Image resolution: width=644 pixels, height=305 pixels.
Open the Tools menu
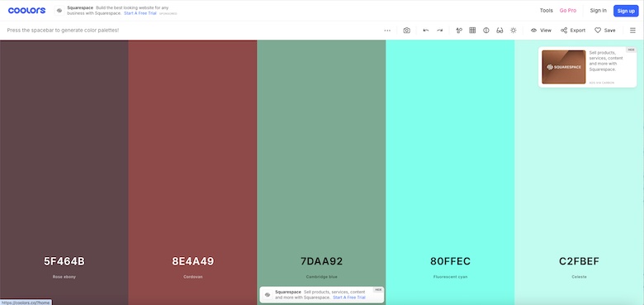coord(547,11)
